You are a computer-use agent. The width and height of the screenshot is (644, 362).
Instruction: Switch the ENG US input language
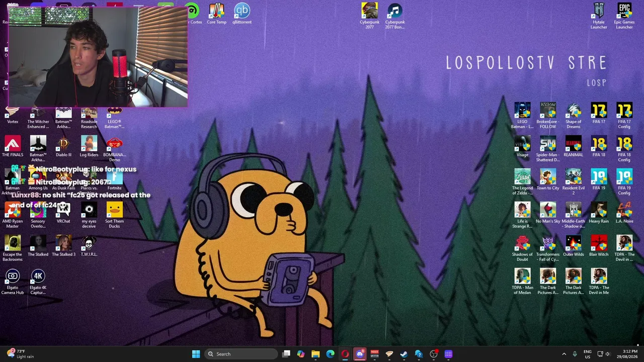[x=588, y=354]
